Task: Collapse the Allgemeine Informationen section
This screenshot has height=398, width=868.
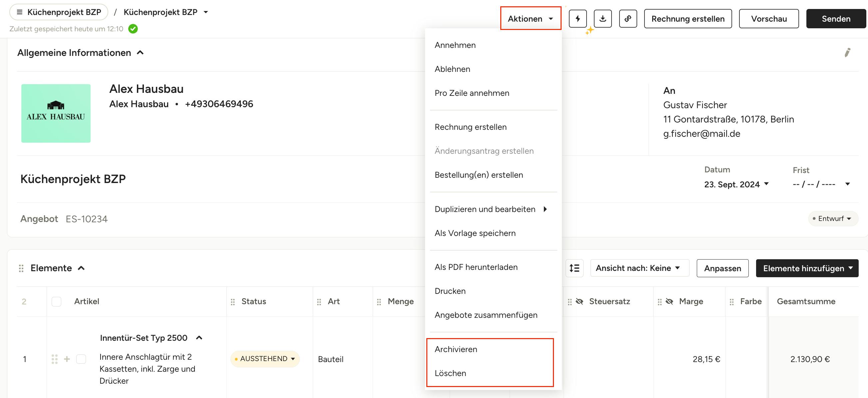Action: tap(141, 53)
